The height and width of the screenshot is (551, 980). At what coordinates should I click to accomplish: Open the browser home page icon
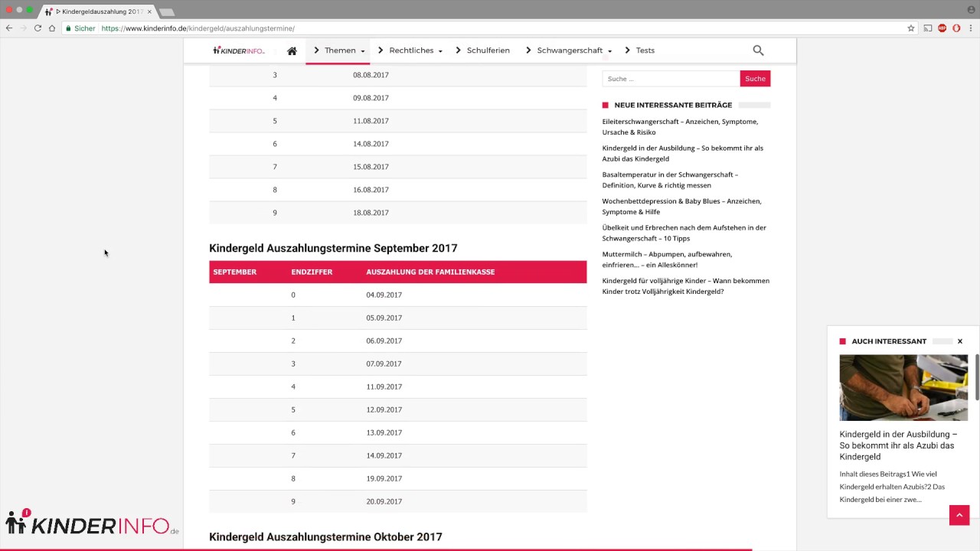(52, 28)
